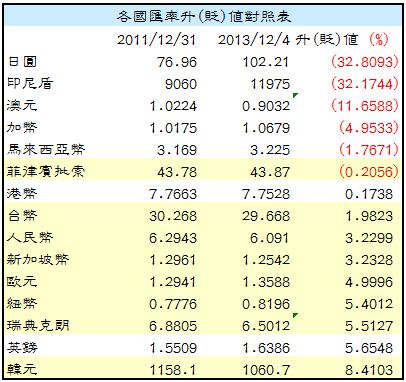
Task: Click the 2013/12/4 column header
Action: [254, 40]
